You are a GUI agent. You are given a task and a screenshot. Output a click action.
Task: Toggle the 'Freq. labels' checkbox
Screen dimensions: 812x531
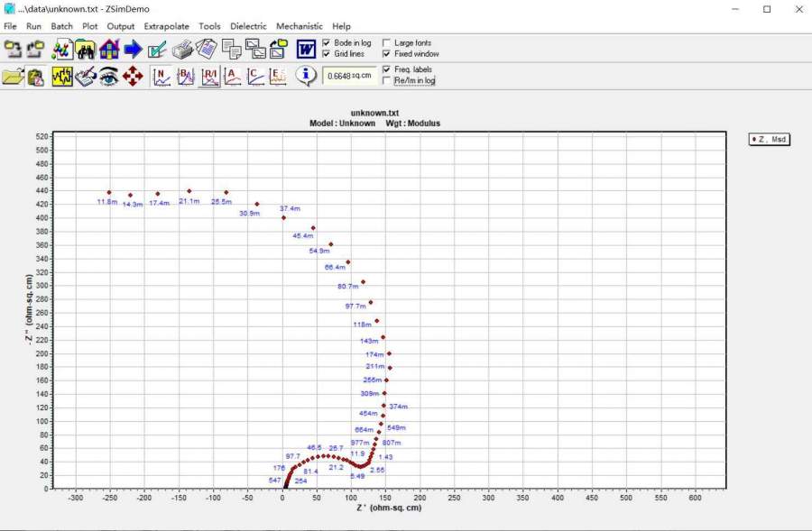tap(387, 69)
